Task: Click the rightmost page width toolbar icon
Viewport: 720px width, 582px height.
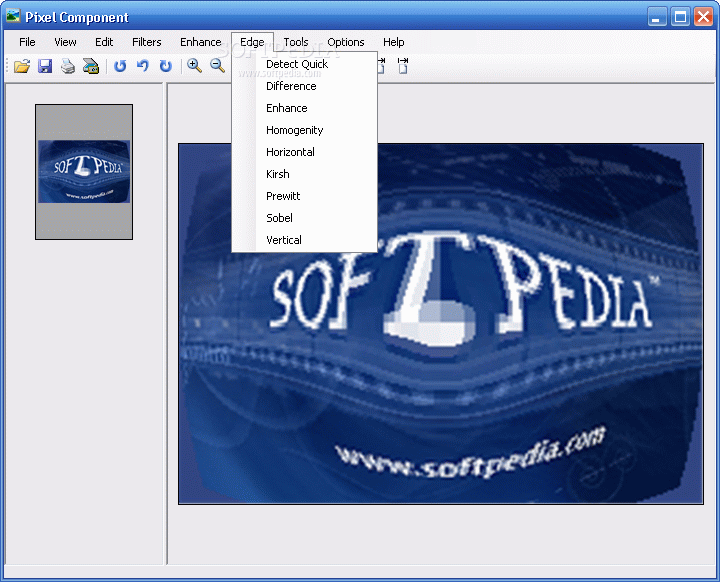Action: (403, 66)
